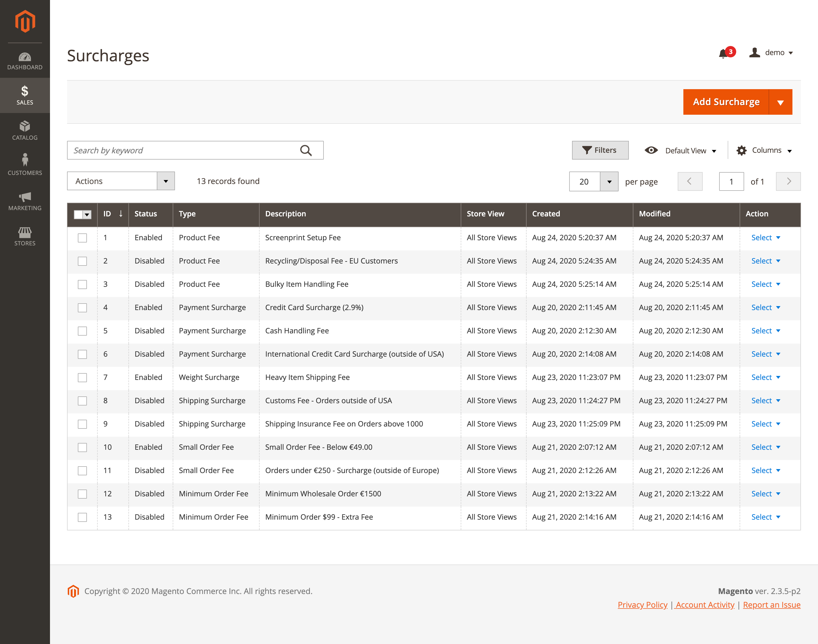The height and width of the screenshot is (644, 818).
Task: Click the footer Magento logo
Action: (73, 591)
